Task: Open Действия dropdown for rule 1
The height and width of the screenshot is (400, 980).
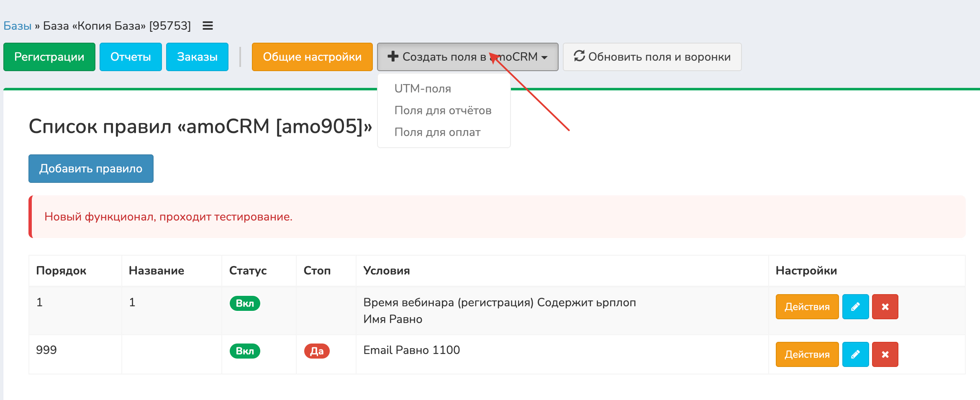Action: 807,307
